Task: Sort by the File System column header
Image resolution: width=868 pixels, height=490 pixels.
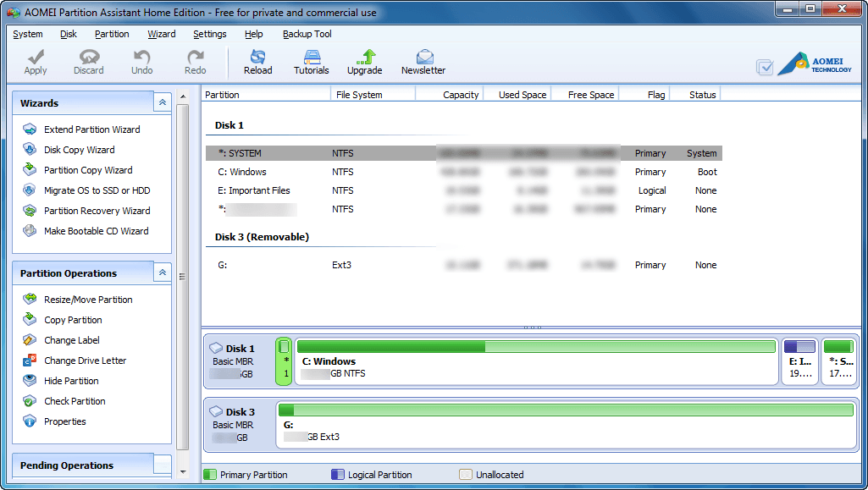Action: pyautogui.click(x=373, y=95)
